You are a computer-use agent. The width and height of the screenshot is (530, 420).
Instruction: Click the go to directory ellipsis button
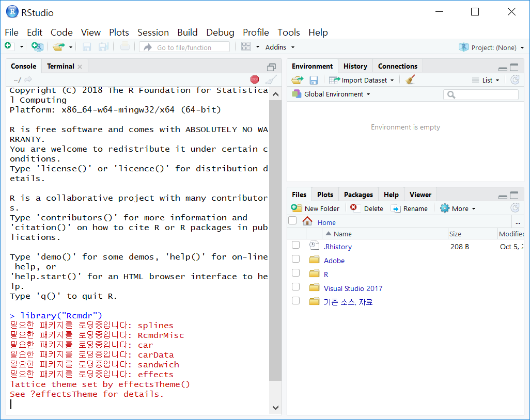pyautogui.click(x=518, y=223)
